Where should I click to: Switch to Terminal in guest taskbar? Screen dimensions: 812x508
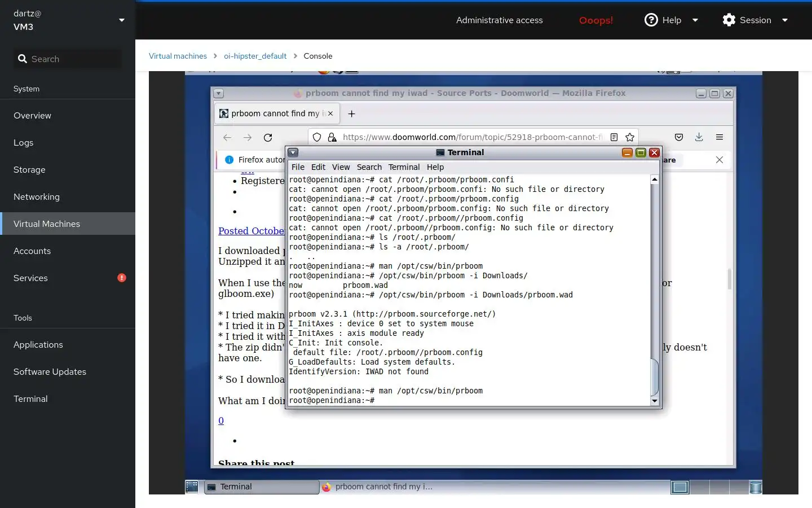[262, 487]
